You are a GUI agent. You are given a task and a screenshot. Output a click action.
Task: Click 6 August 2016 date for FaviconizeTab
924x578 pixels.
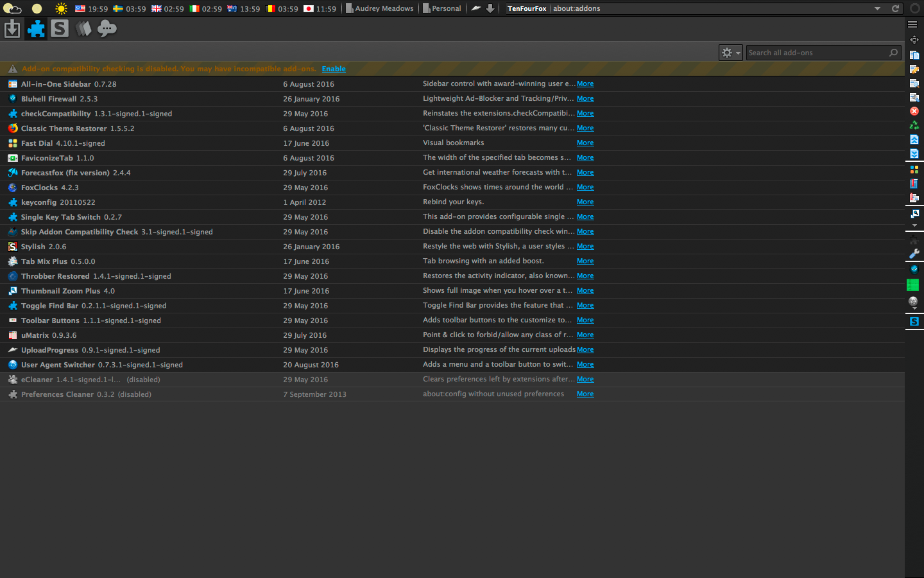pos(309,158)
